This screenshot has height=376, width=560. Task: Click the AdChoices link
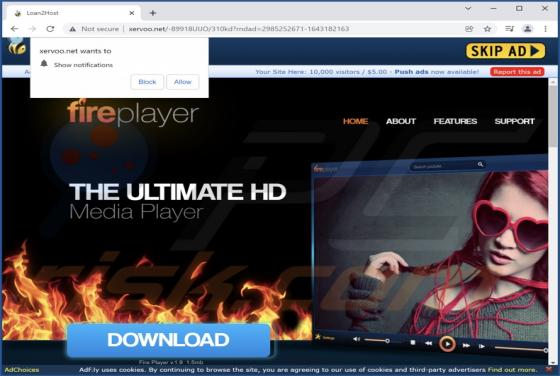22,370
